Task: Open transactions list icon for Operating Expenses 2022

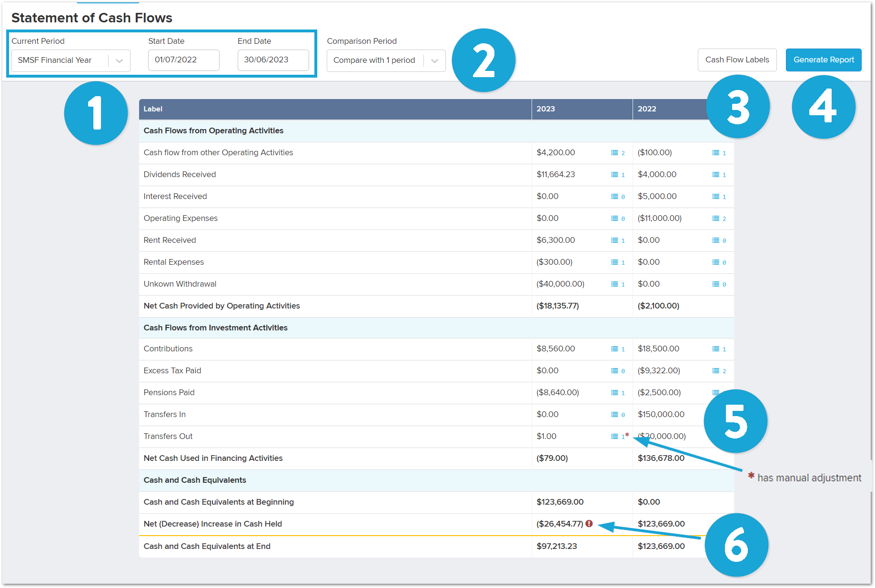Action: [x=715, y=219]
